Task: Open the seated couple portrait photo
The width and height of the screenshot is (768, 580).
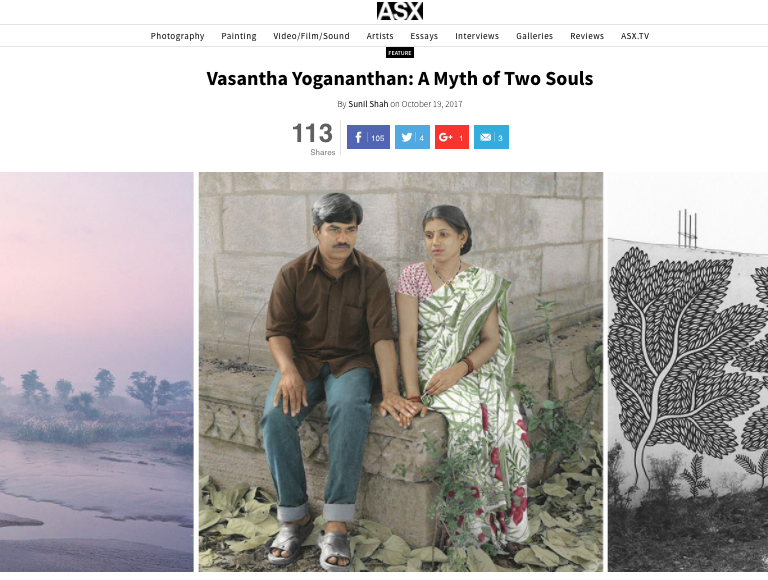Action: pyautogui.click(x=401, y=372)
